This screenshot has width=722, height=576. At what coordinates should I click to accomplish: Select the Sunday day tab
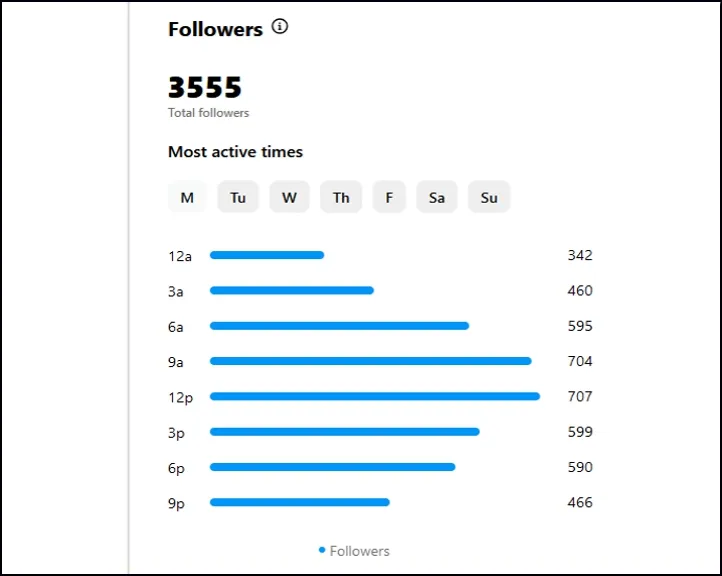[x=489, y=197]
